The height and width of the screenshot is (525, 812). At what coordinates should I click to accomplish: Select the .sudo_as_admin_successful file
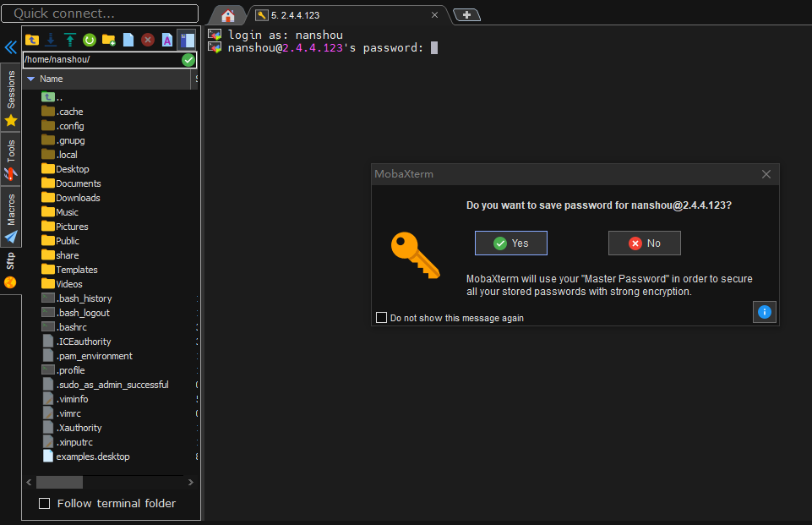tap(105, 385)
